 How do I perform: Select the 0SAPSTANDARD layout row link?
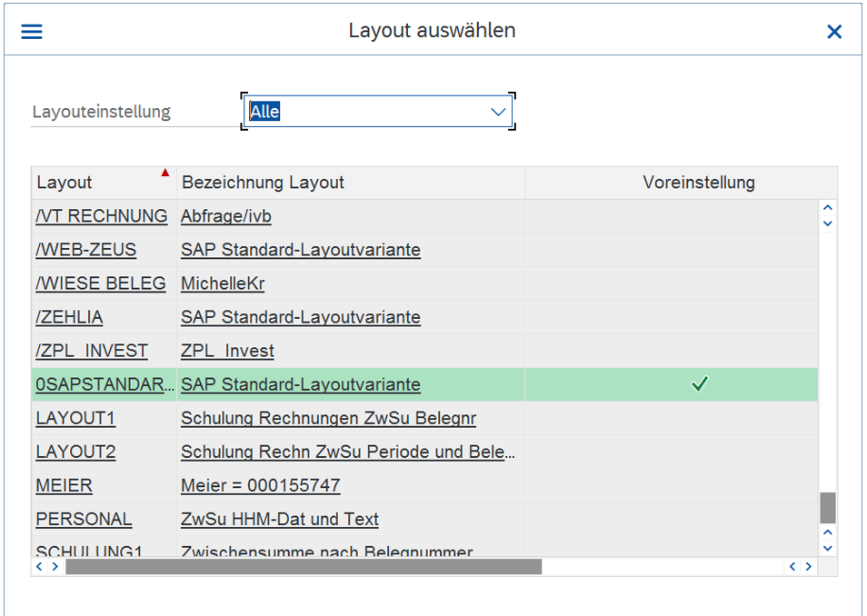(x=105, y=384)
